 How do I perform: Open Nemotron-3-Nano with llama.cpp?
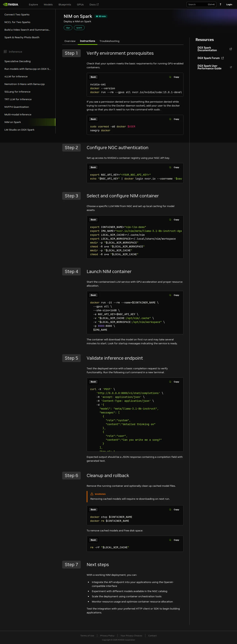pos(24,84)
